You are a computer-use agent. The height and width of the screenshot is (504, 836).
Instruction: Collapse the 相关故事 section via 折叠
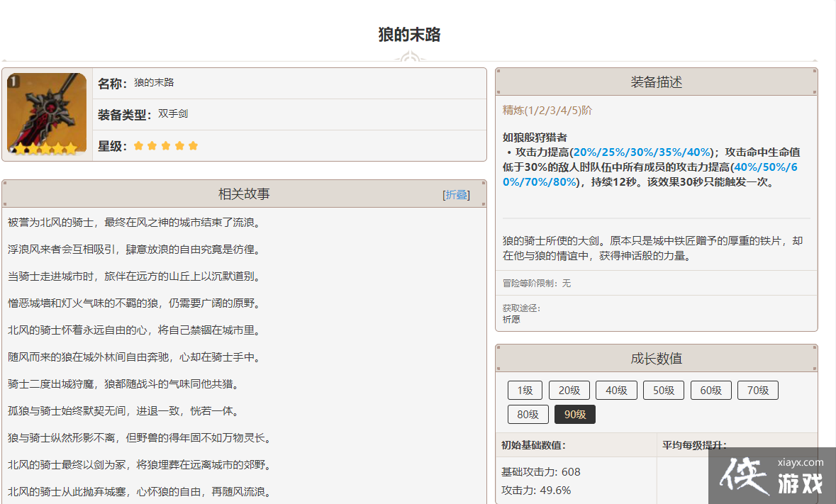456,195
